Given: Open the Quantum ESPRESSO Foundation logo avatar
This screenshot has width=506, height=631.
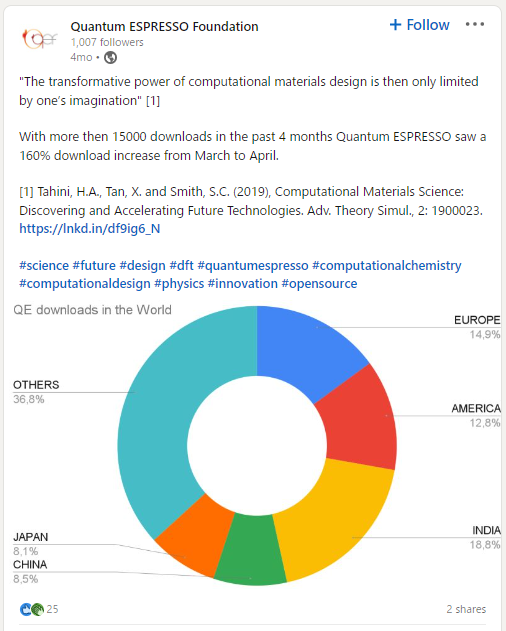Looking at the screenshot, I should (39, 39).
